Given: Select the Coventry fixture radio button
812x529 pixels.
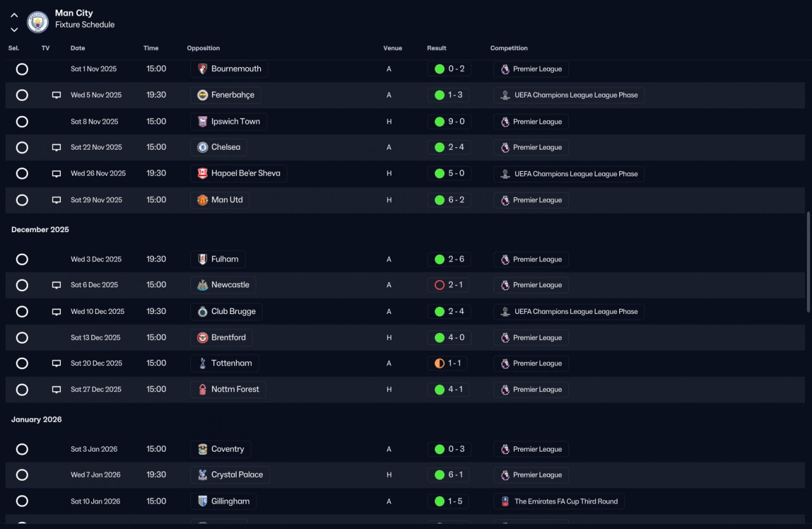Looking at the screenshot, I should pos(22,449).
